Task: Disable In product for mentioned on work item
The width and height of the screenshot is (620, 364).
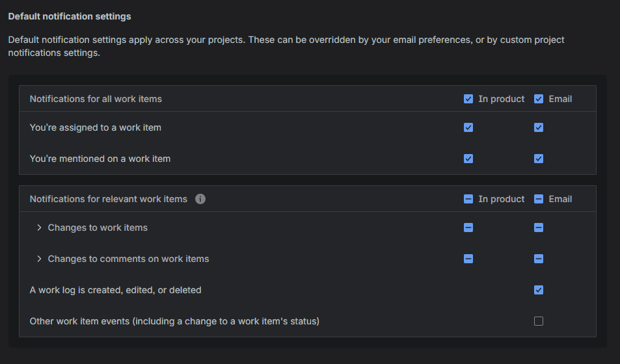Action: click(468, 159)
